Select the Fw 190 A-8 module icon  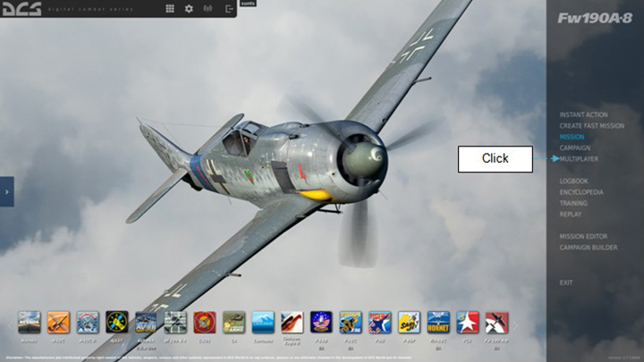coord(497,322)
